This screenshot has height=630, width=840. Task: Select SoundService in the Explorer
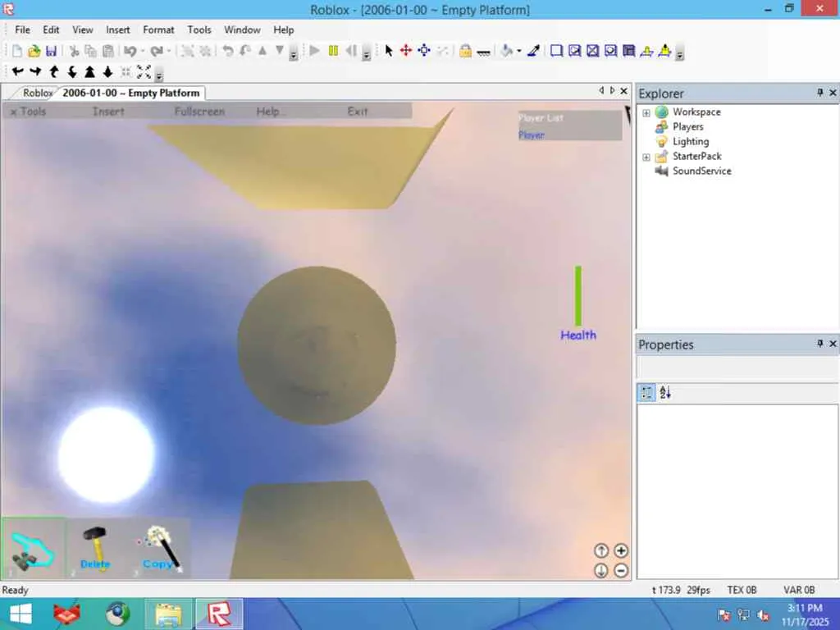tap(702, 171)
